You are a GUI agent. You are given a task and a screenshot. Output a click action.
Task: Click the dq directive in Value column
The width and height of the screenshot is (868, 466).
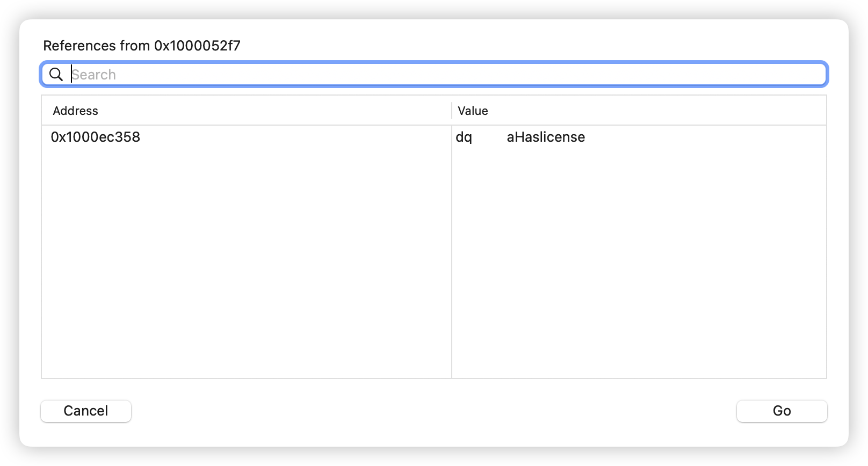pos(464,137)
